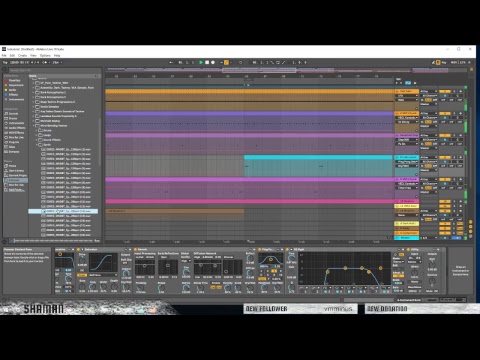Select Plug-ins category in browser
The width and height of the screenshot is (480, 360).
14,142
